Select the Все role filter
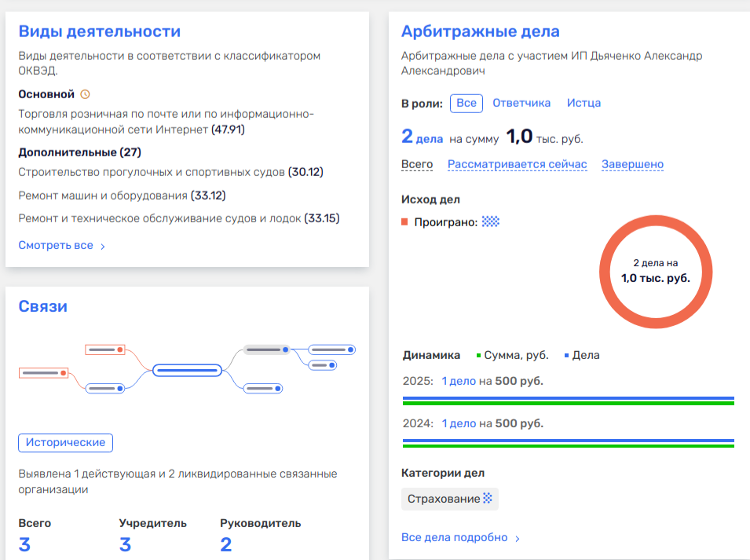Screen dimensions: 750x560 click(466, 104)
